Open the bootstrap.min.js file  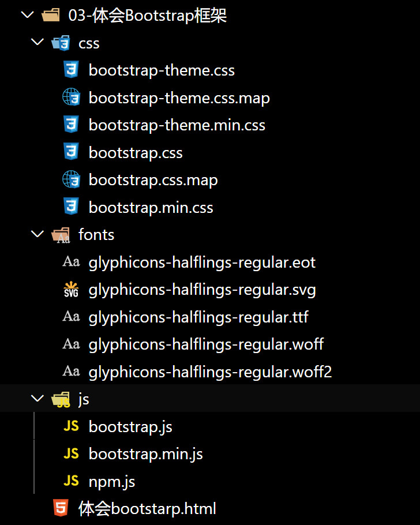point(146,455)
